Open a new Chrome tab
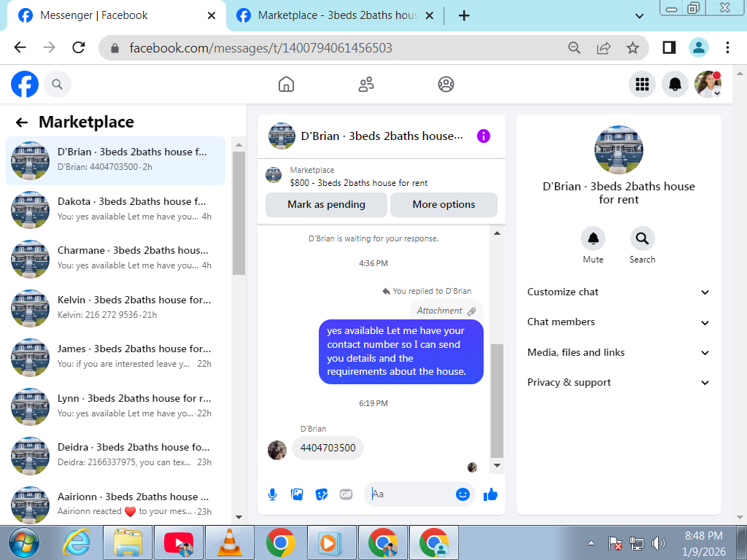The width and height of the screenshot is (747, 560). pos(463,16)
